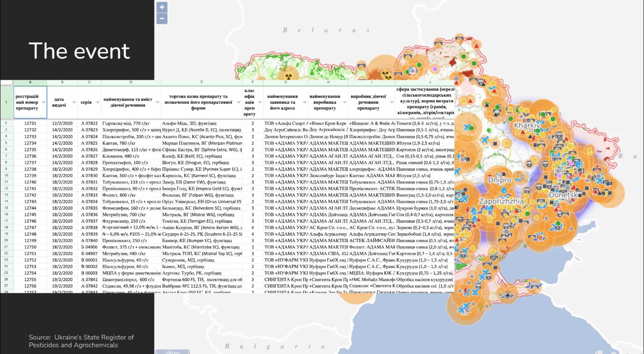Screen dimensions: 644x354
Task: Select cell 'Кломазон, 480 г/л'
Action: [131, 156]
